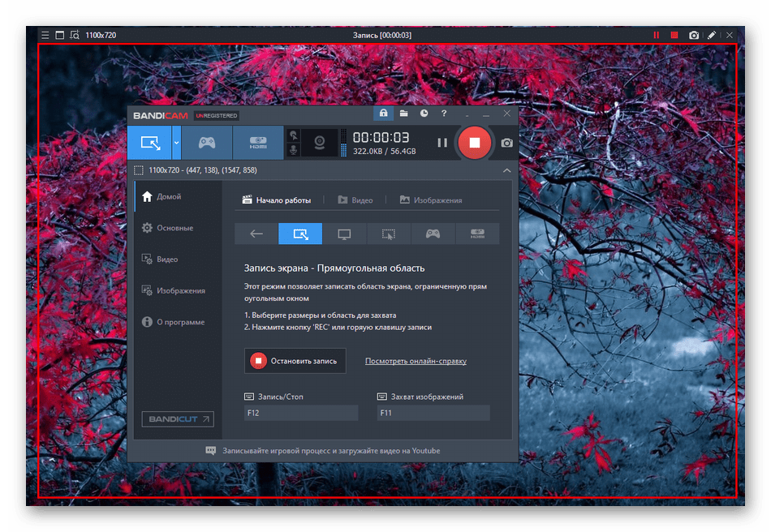Switch to the Изображения tab

coord(431,200)
